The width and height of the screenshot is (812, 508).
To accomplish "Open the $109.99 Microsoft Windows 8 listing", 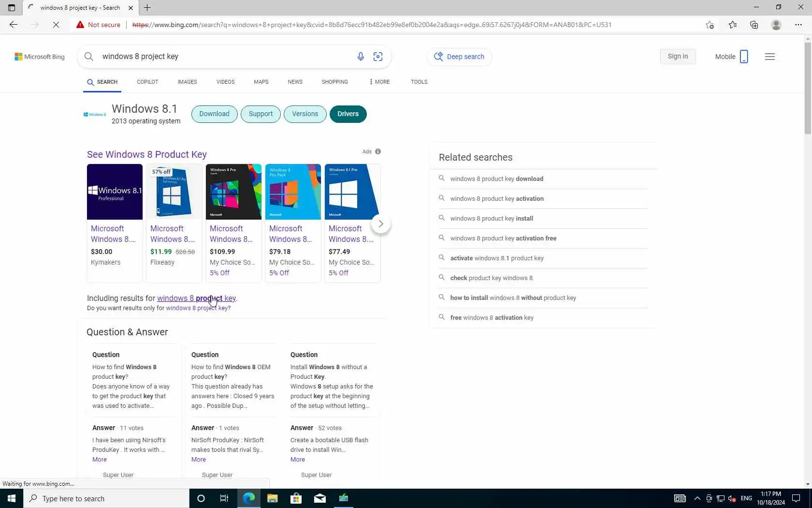I will click(233, 224).
